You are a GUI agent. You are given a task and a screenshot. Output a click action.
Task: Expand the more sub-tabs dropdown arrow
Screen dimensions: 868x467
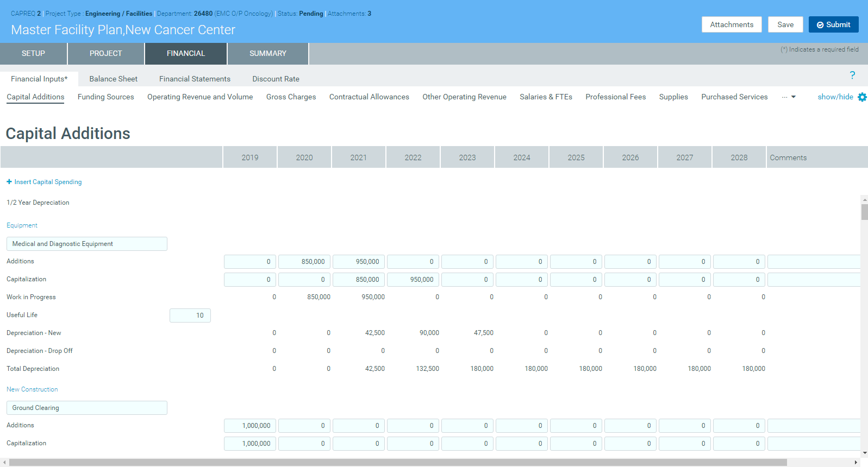point(793,97)
